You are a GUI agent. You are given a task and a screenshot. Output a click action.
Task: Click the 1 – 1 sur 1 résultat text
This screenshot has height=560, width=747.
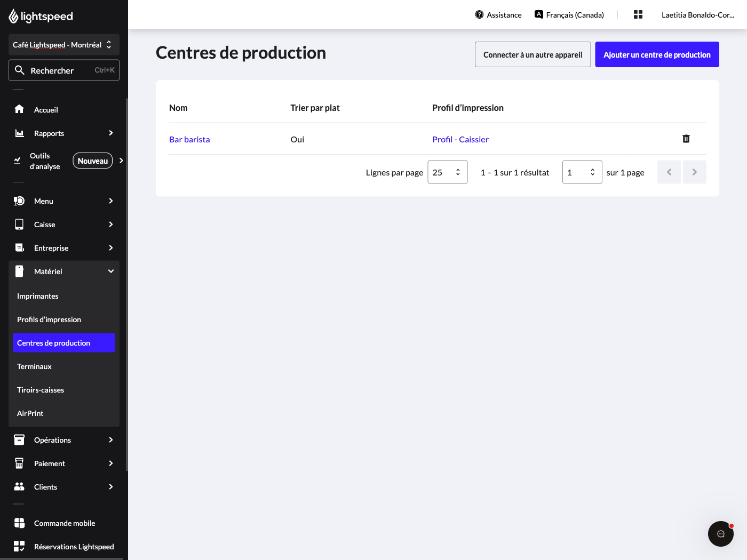point(515,172)
